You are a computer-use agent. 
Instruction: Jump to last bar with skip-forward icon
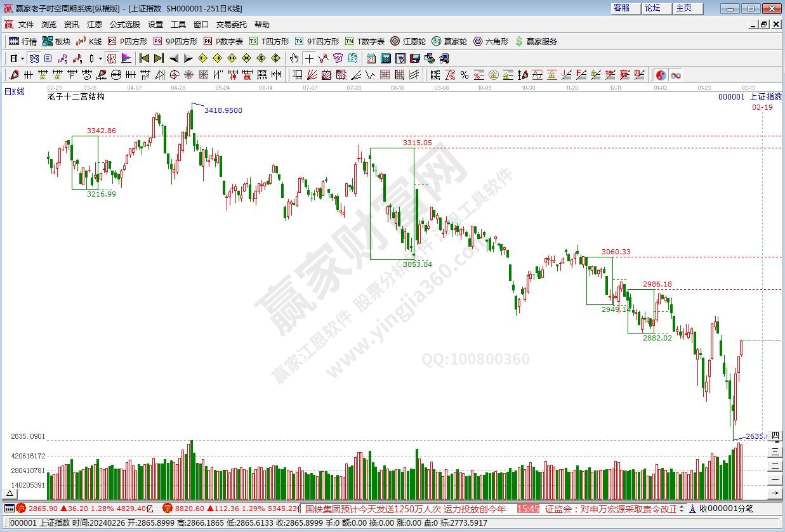159,58
